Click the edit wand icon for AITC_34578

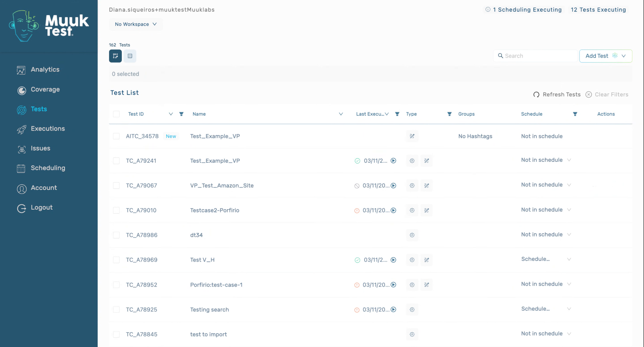(412, 136)
